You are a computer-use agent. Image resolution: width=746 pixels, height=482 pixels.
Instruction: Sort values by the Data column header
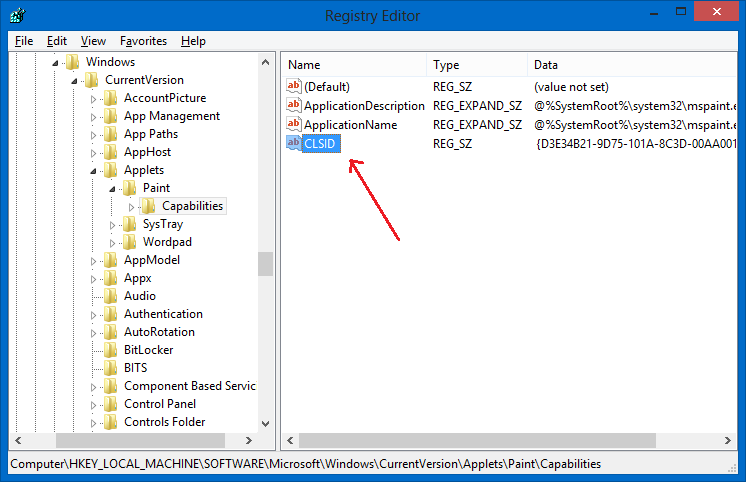[x=632, y=65]
